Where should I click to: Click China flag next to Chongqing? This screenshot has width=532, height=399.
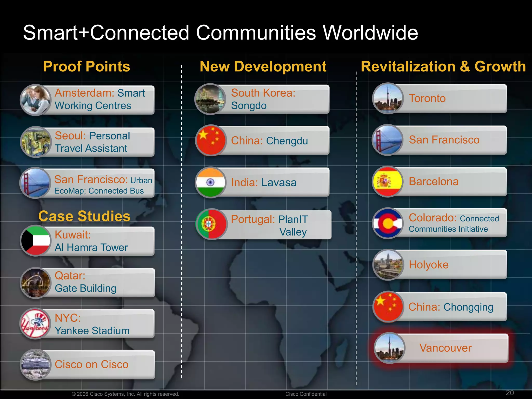[388, 307]
